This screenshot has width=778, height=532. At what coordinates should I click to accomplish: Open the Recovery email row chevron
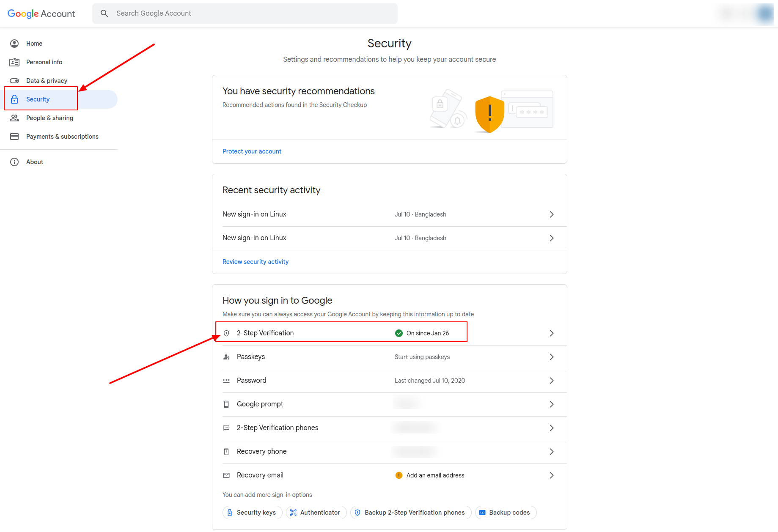pos(551,475)
